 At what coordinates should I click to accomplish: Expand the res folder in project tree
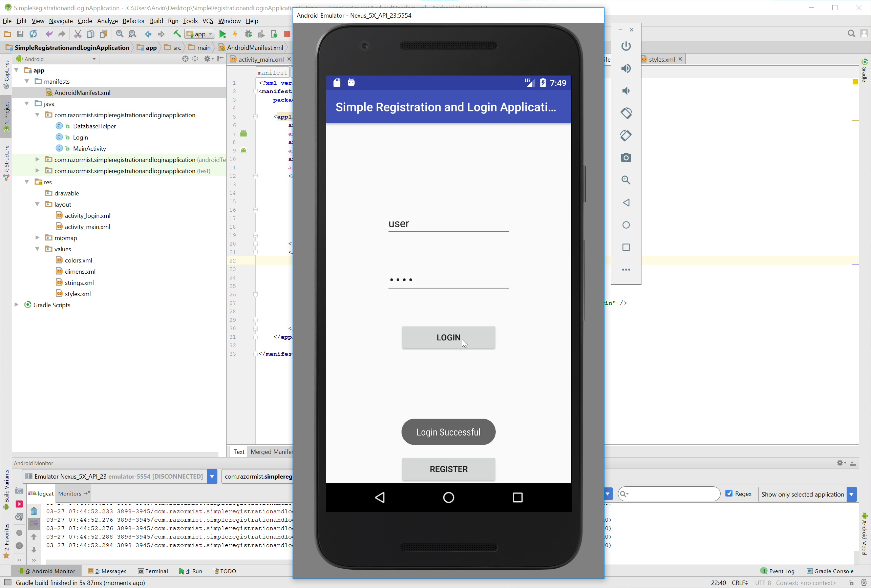[x=27, y=182]
